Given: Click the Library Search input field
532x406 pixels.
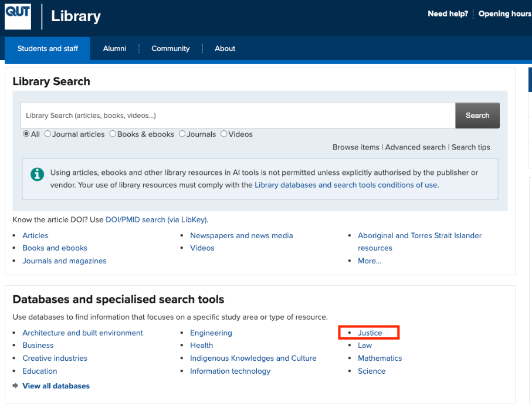Looking at the screenshot, I should tap(238, 116).
